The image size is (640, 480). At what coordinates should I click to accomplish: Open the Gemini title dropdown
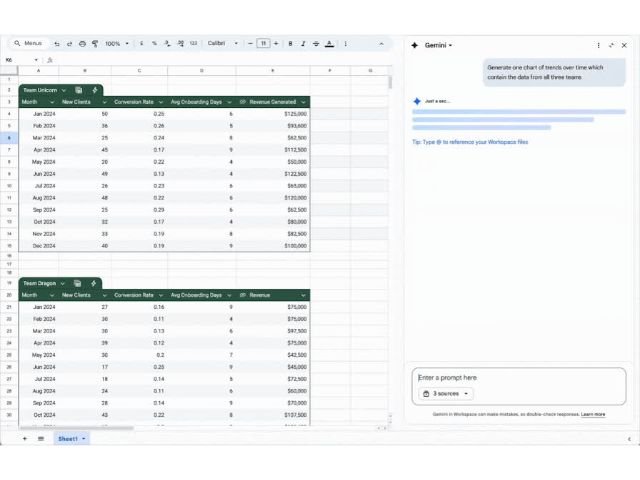point(438,45)
